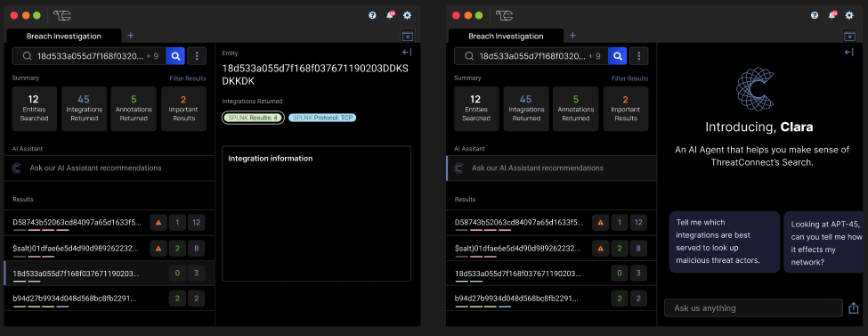
Task: Click blue search button in right window
Action: pyautogui.click(x=617, y=56)
